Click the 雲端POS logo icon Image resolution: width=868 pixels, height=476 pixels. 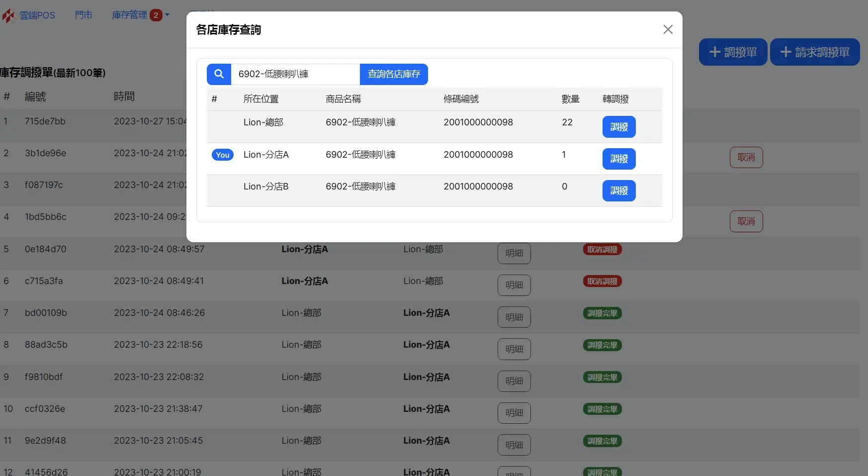[x=8, y=15]
